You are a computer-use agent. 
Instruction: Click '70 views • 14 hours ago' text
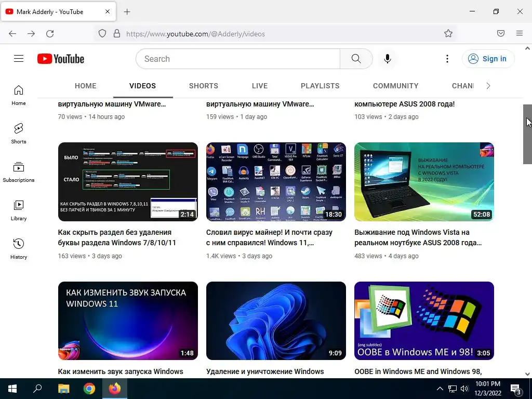point(91,117)
